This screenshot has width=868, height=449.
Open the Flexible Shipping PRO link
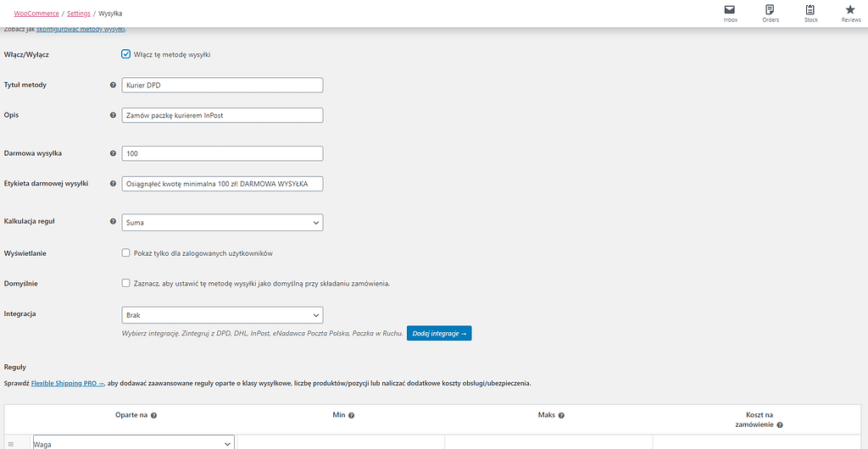(67, 383)
